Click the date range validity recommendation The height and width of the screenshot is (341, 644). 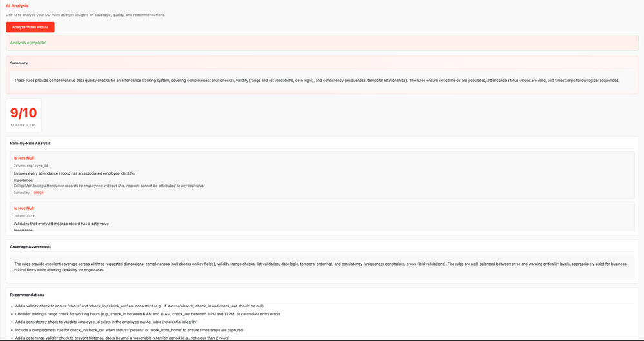[122, 337]
